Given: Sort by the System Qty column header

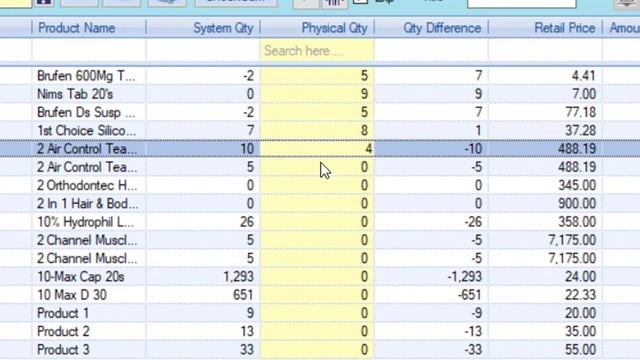Looking at the screenshot, I should 203,28.
